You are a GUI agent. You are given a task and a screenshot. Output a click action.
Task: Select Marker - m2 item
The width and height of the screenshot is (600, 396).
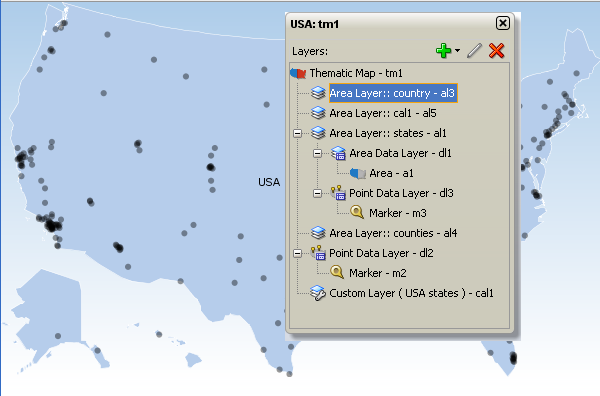click(378, 273)
